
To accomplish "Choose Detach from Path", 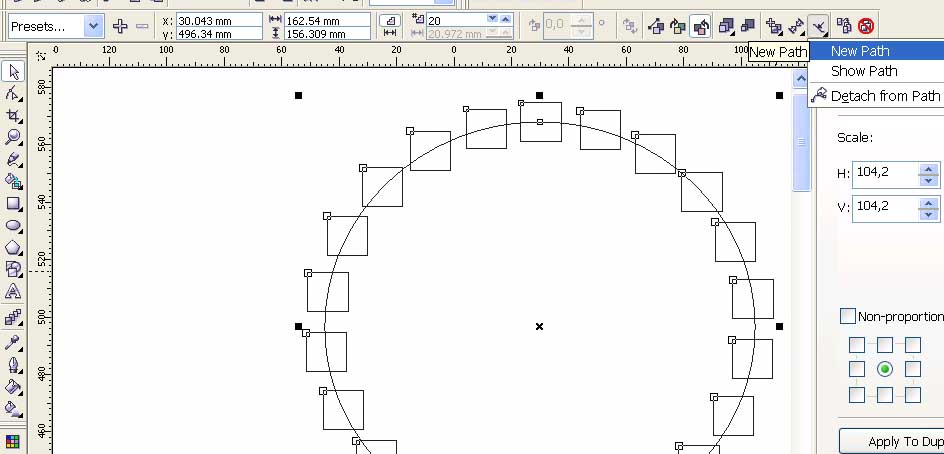I will (885, 96).
